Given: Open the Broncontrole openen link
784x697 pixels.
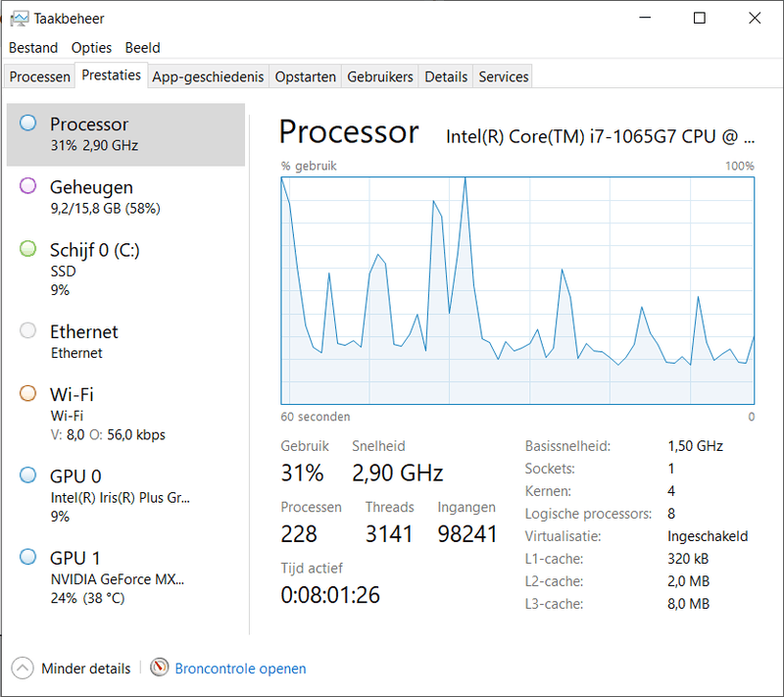Looking at the screenshot, I should tap(240, 669).
